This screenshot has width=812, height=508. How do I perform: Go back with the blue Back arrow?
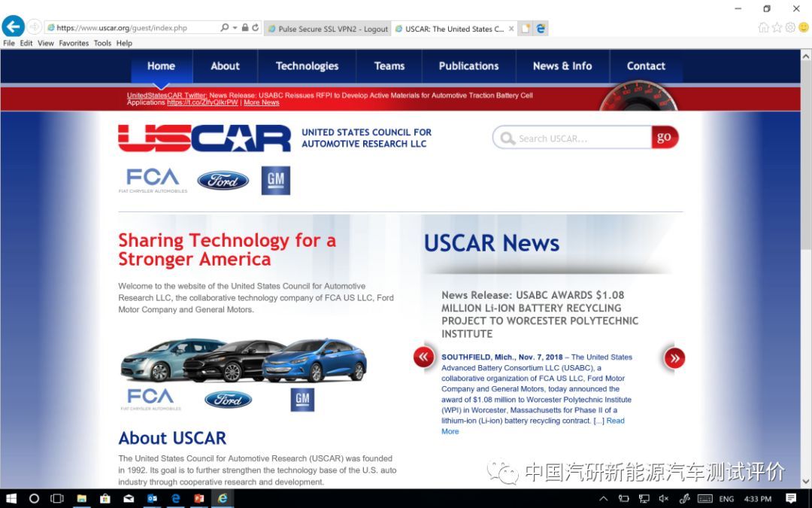click(x=13, y=26)
